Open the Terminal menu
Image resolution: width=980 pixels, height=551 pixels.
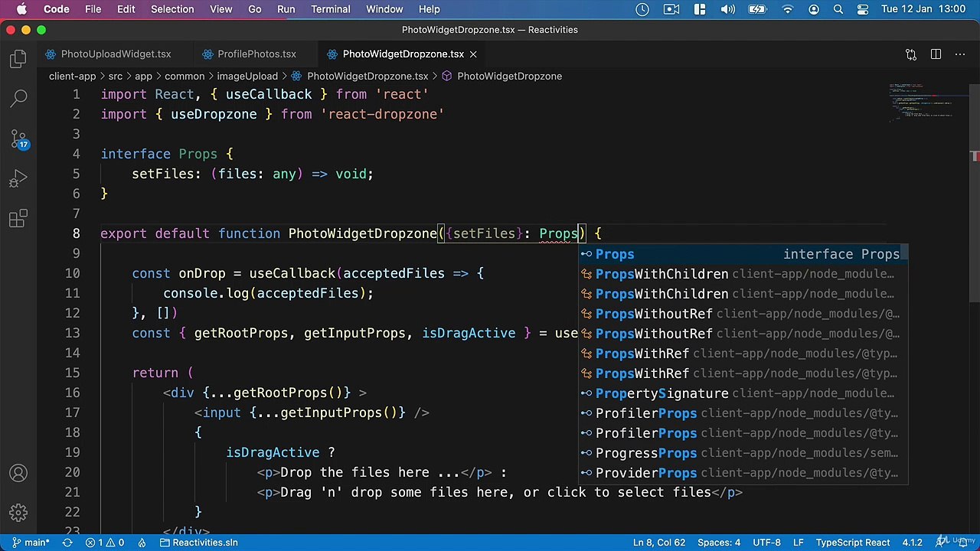[x=331, y=9]
